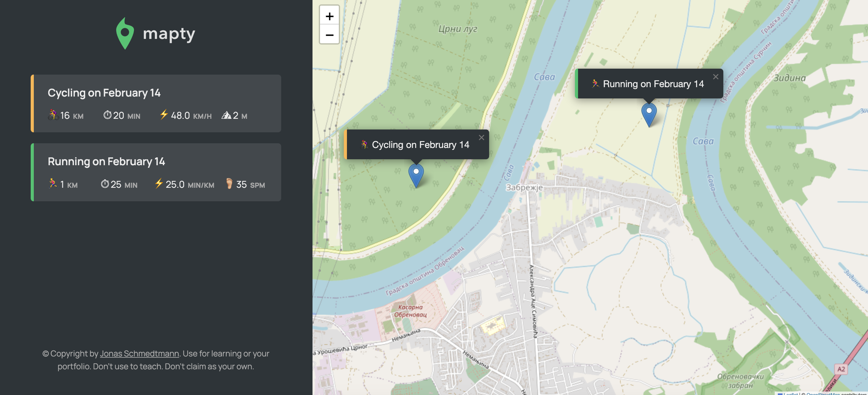The image size is (868, 395).
Task: Click the Обреновачки забран label on map
Action: click(740, 381)
